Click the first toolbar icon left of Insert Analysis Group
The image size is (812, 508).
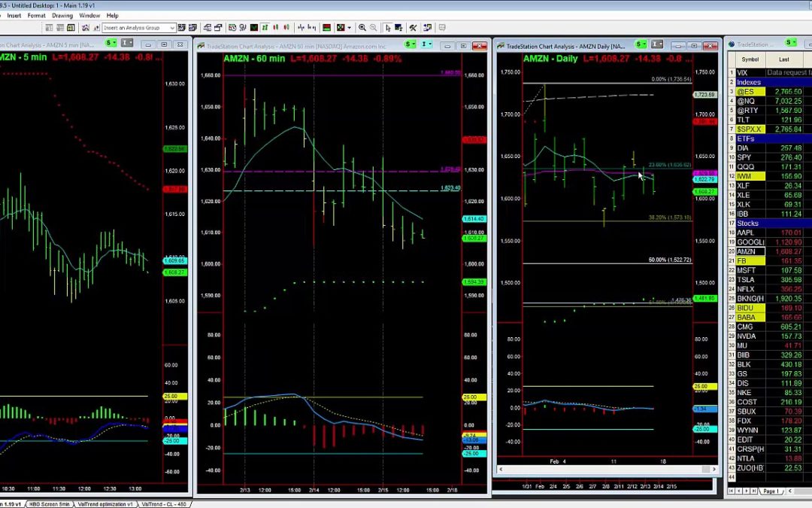(x=86, y=28)
